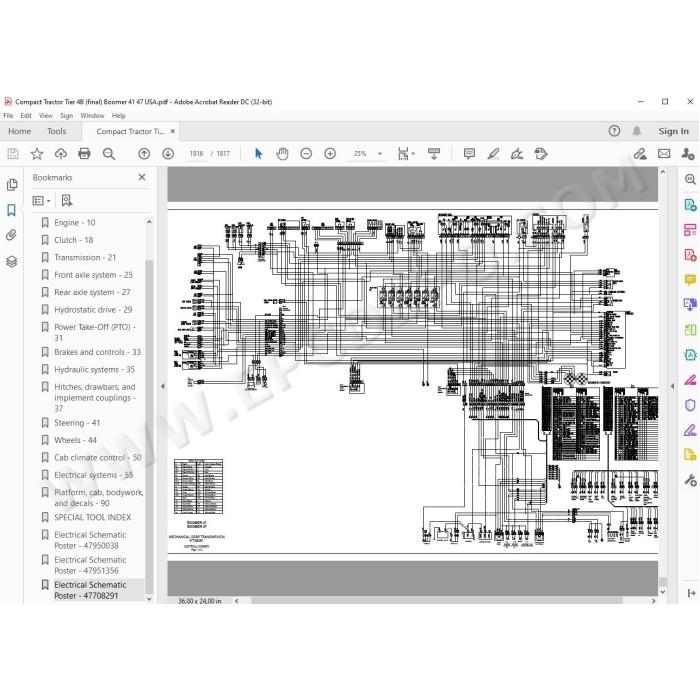
Task: Open the Engine - 10 bookmark
Action: [75, 222]
